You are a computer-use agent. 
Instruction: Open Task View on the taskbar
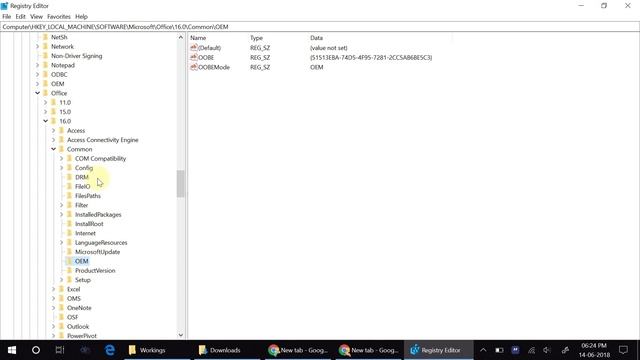click(x=60, y=350)
